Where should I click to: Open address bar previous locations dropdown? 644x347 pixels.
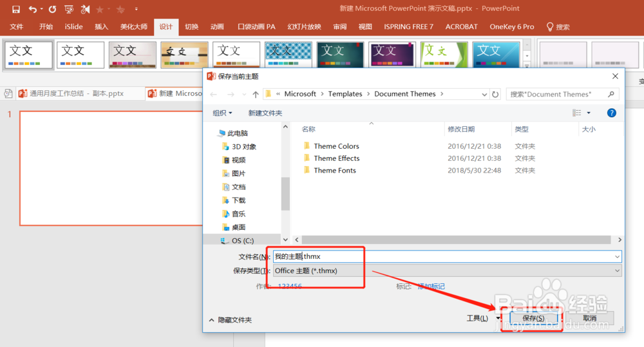click(484, 95)
